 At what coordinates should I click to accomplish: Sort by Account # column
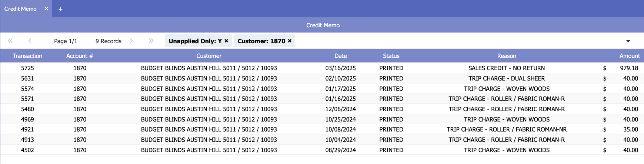pos(80,56)
